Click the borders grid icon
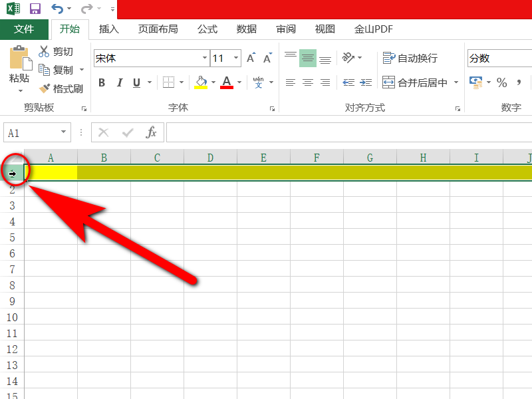The image size is (532, 399). [x=168, y=82]
